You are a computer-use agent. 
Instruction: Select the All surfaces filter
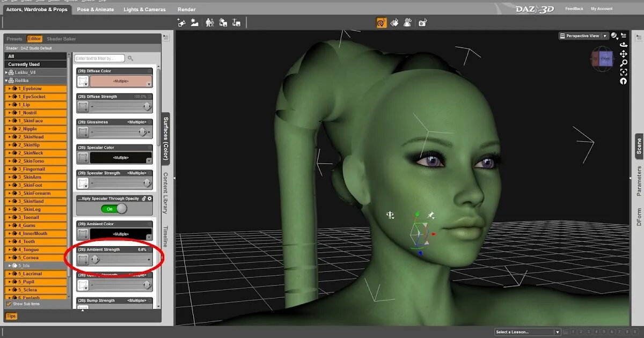[36, 56]
